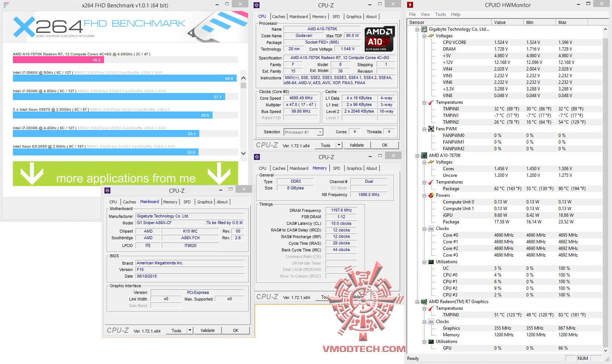
Task: Switch to the Mainboard tab in CPU-Z Memory window
Action: tap(299, 168)
